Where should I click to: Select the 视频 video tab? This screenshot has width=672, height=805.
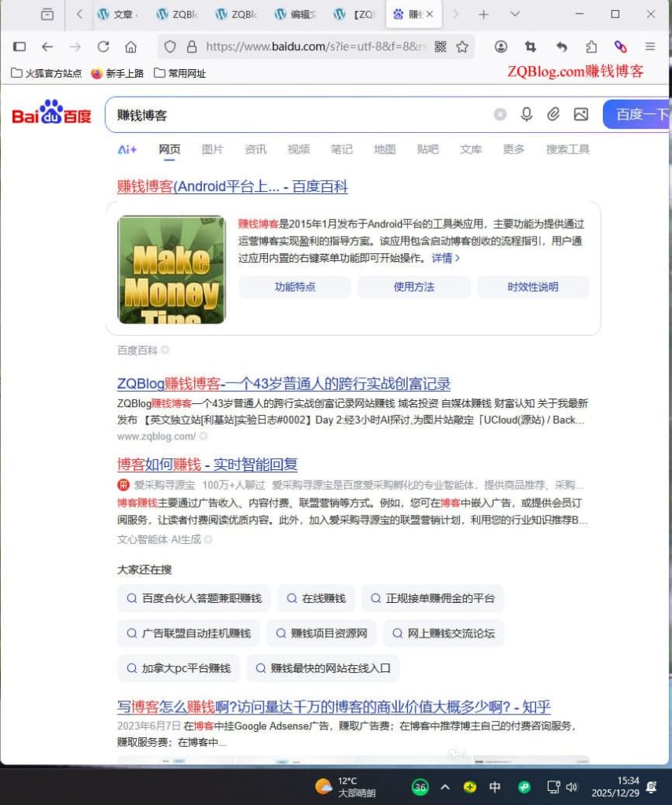[x=299, y=149]
